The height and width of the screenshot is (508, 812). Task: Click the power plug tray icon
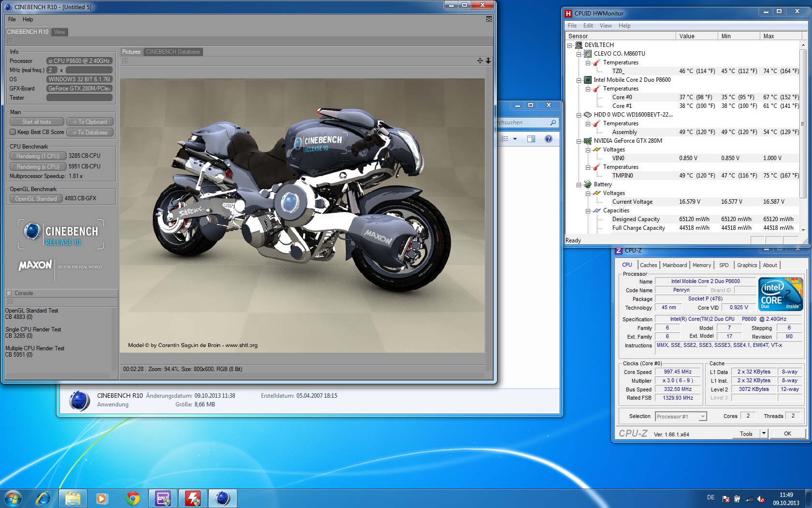737,499
